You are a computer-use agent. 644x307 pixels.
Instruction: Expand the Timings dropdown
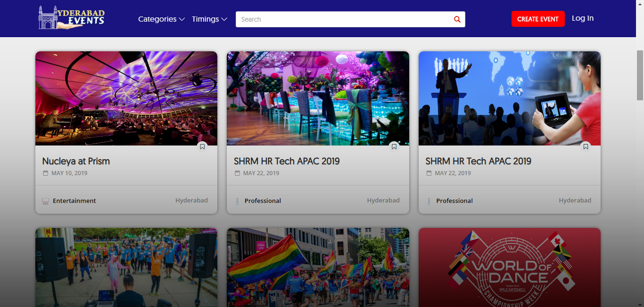point(209,19)
